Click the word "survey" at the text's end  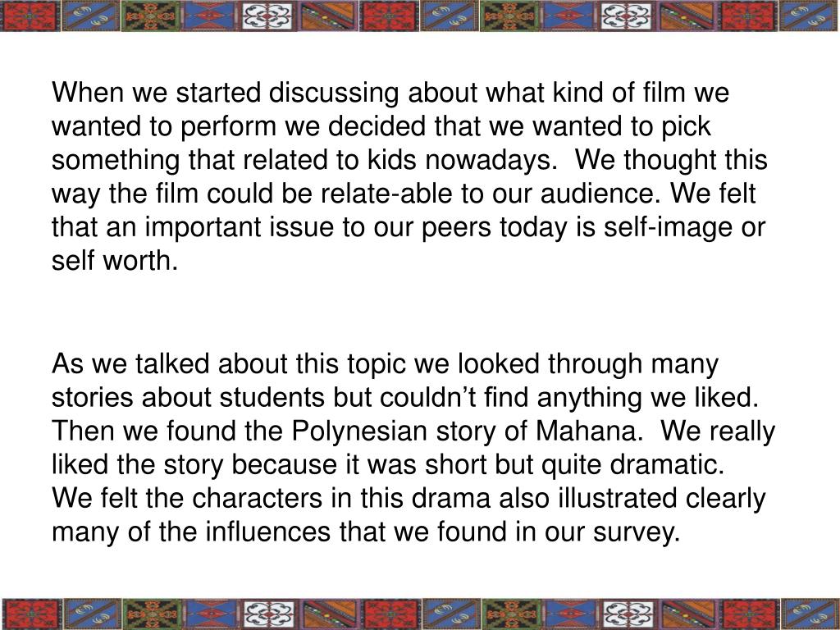[x=636, y=532]
